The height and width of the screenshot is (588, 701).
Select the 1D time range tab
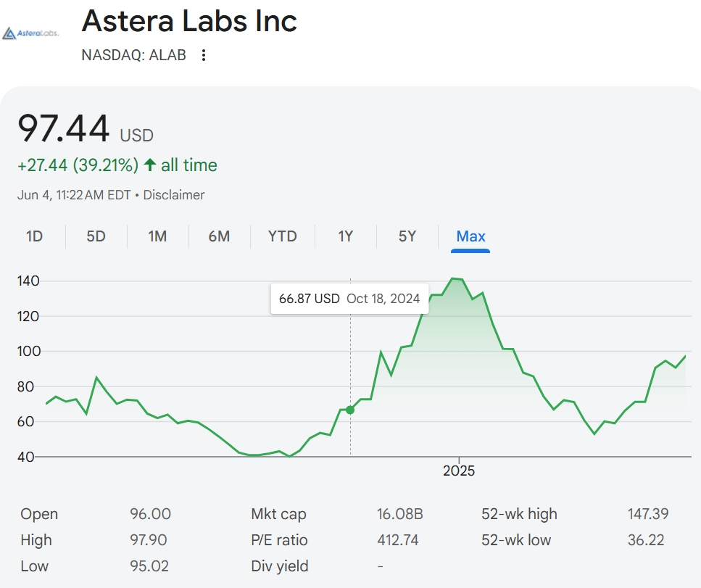click(x=34, y=236)
